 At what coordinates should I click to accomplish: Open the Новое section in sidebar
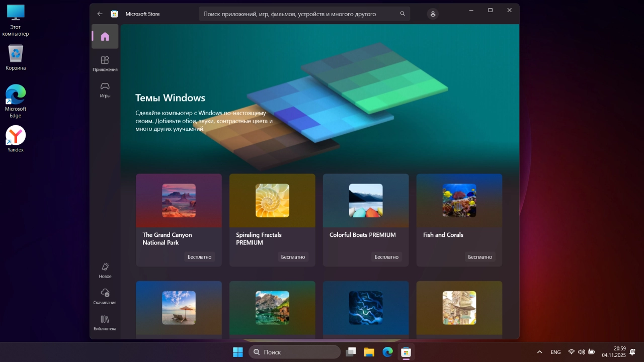pyautogui.click(x=105, y=270)
